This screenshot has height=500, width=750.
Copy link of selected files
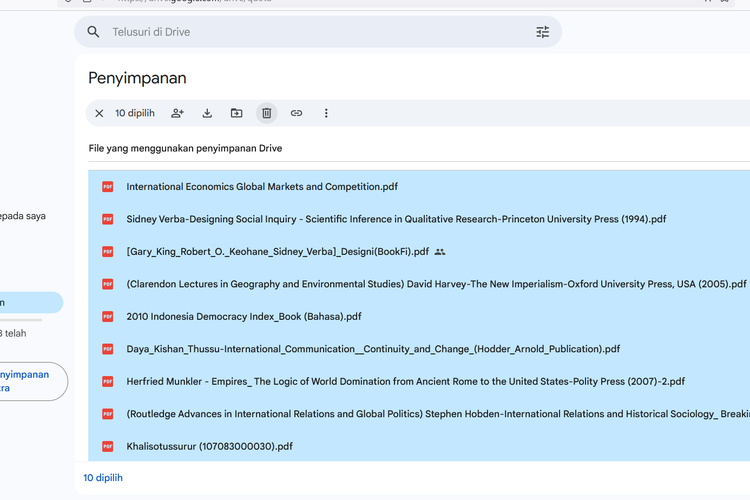[297, 113]
